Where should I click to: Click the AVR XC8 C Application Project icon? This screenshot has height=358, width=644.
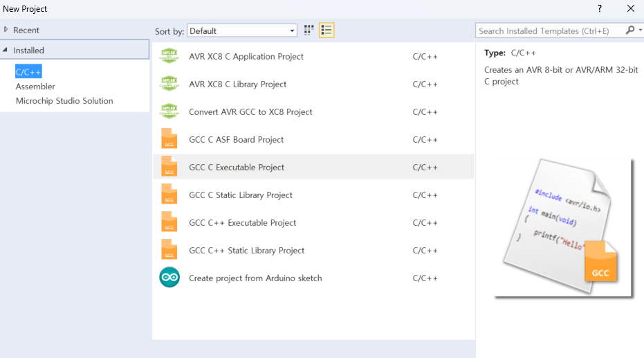pyautogui.click(x=169, y=56)
